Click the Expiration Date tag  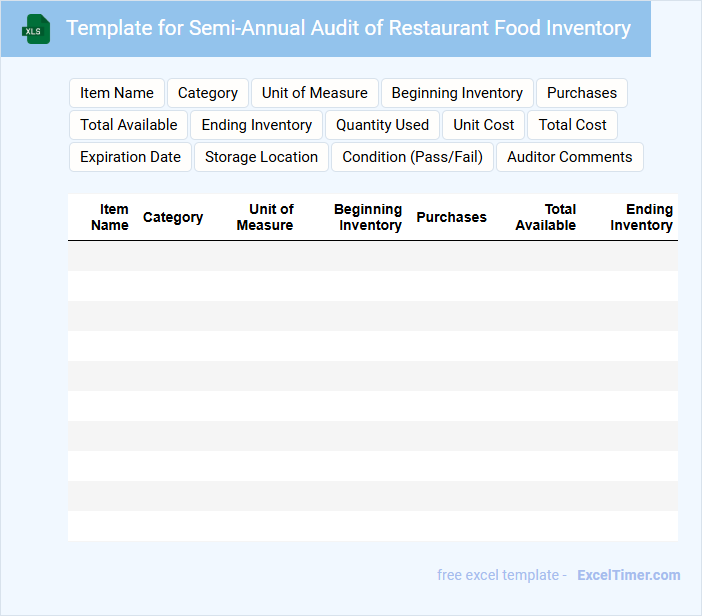131,157
